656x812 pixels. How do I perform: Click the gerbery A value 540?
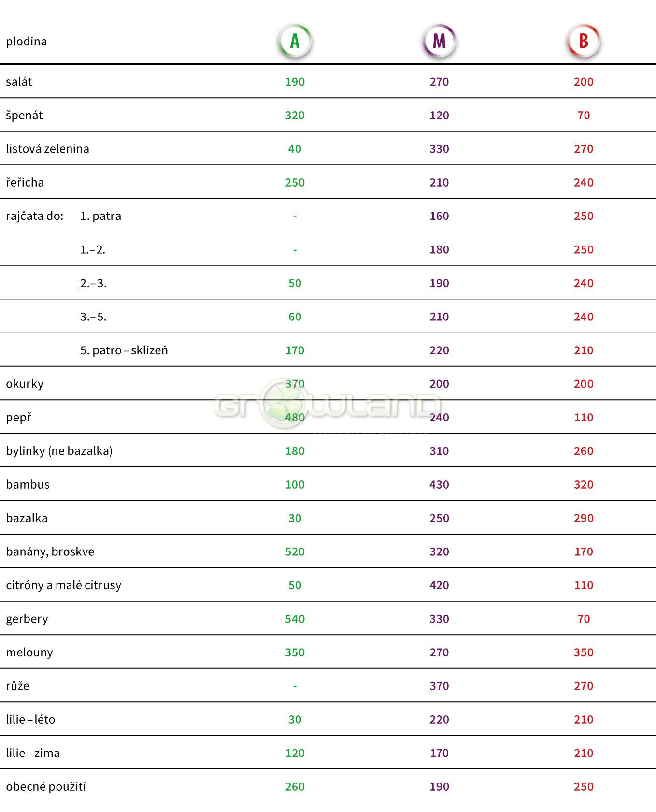pos(295,619)
